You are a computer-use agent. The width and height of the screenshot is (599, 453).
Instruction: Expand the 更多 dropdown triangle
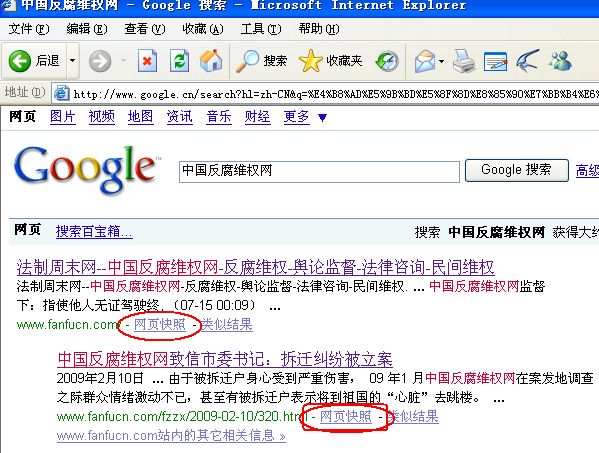pyautogui.click(x=322, y=118)
